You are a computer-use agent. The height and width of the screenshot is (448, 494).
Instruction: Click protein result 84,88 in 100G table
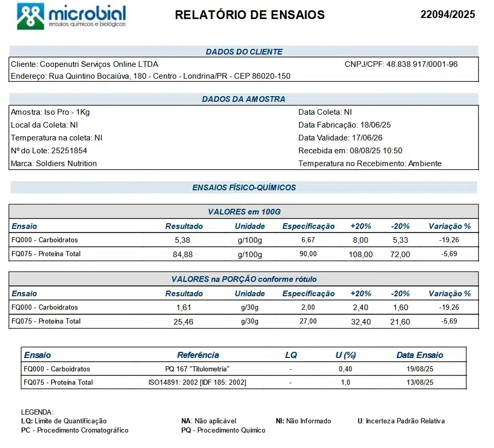(x=184, y=254)
